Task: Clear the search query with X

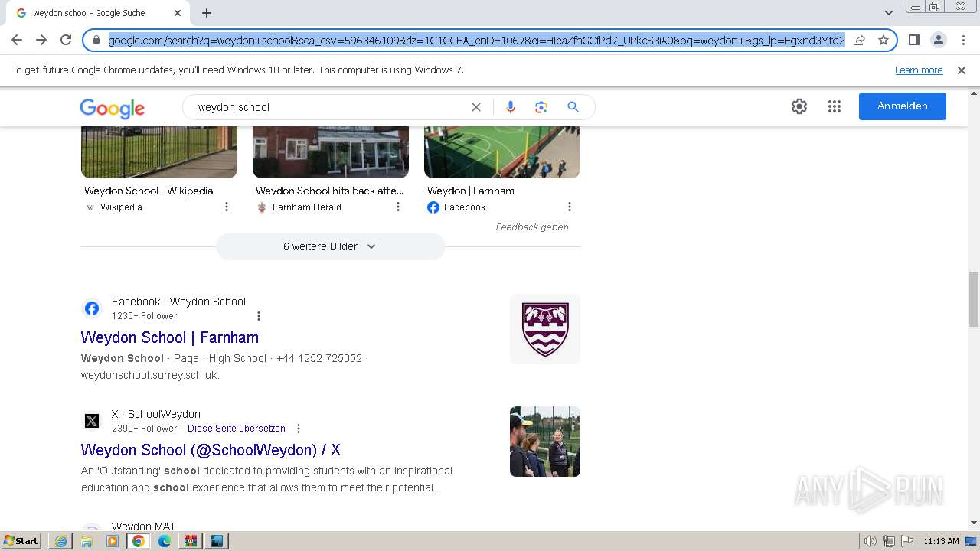Action: pos(476,107)
